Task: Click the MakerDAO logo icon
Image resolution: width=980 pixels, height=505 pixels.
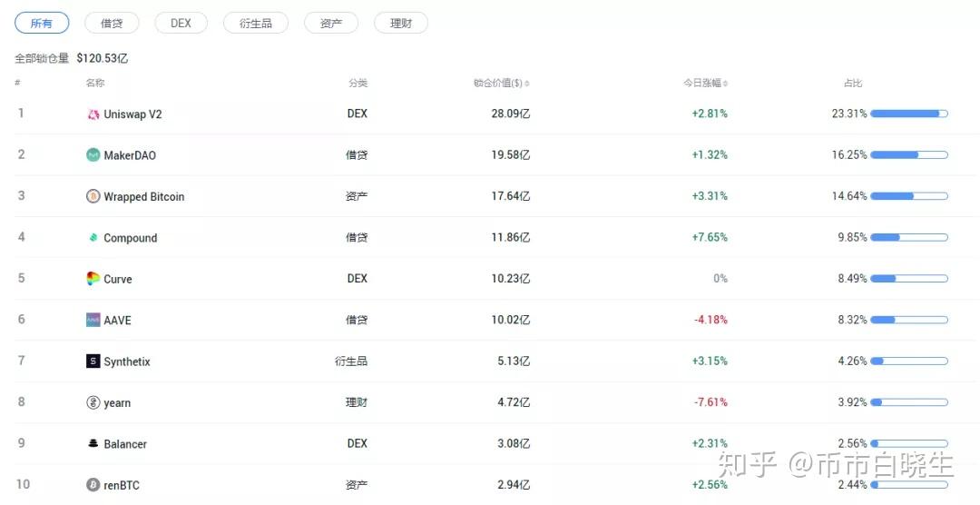Action: click(x=93, y=155)
